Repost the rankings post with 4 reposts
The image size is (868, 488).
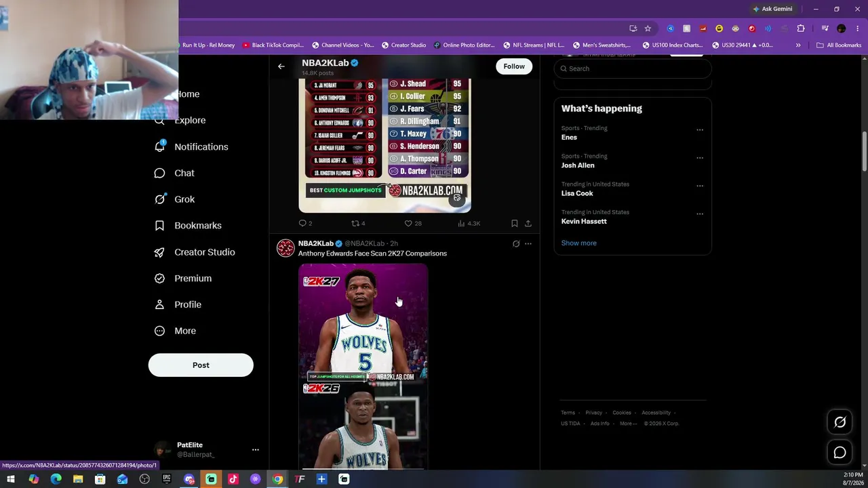pyautogui.click(x=358, y=223)
